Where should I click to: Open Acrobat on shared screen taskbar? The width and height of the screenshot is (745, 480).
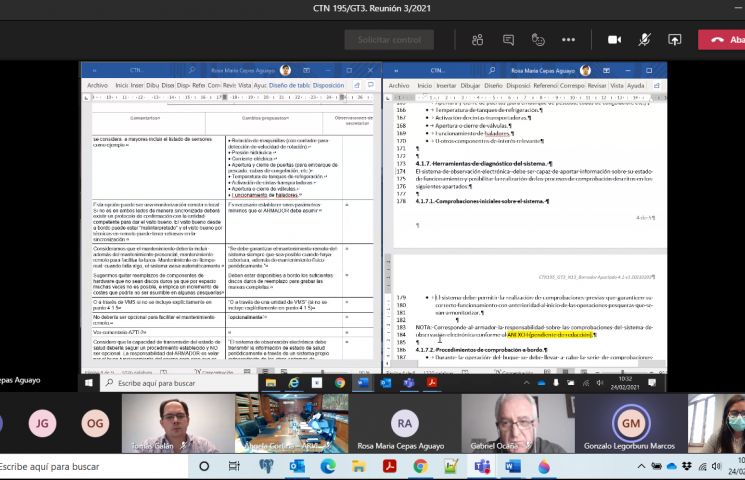[x=432, y=383]
